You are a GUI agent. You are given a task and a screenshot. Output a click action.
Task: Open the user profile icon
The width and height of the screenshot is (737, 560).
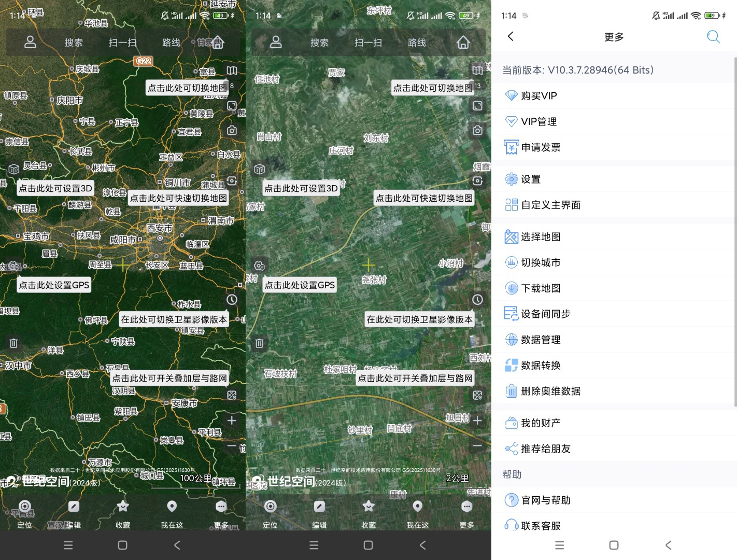pyautogui.click(x=30, y=43)
